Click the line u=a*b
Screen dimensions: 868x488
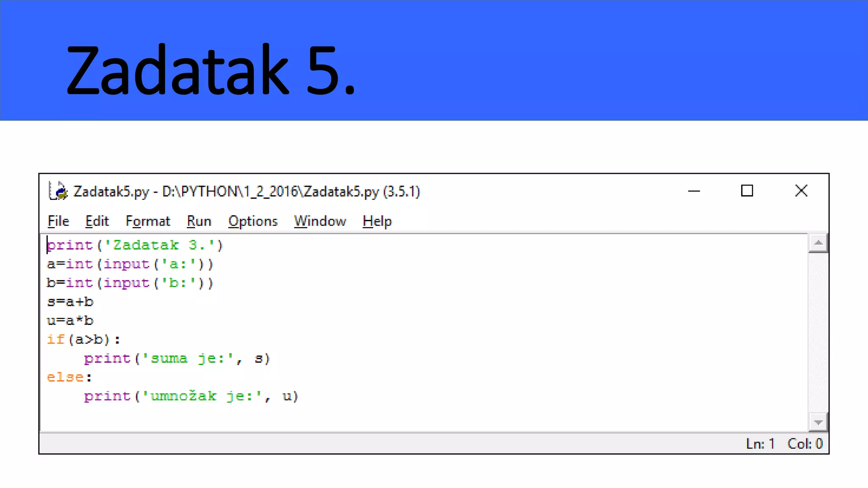(70, 321)
